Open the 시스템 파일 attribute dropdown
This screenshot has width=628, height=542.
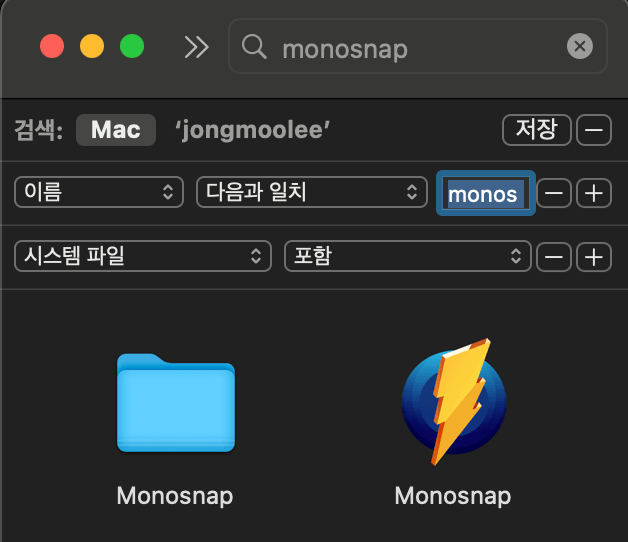[x=143, y=256]
